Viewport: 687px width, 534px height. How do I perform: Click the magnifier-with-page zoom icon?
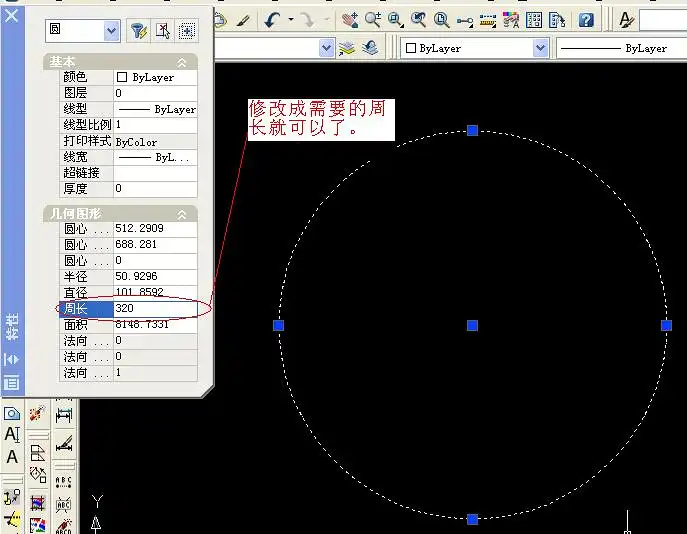[x=441, y=20]
